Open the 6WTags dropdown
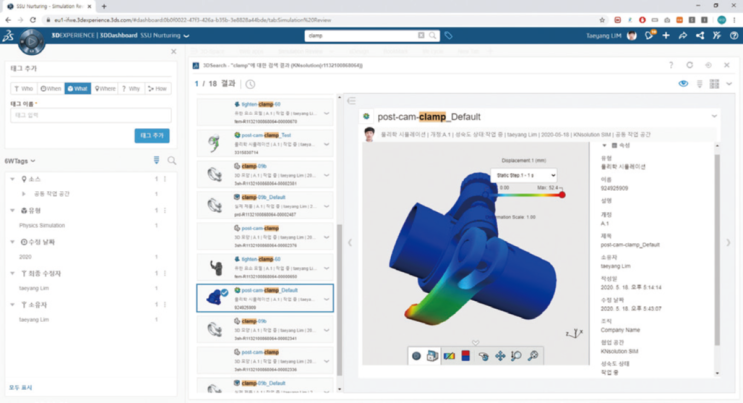 [20, 161]
